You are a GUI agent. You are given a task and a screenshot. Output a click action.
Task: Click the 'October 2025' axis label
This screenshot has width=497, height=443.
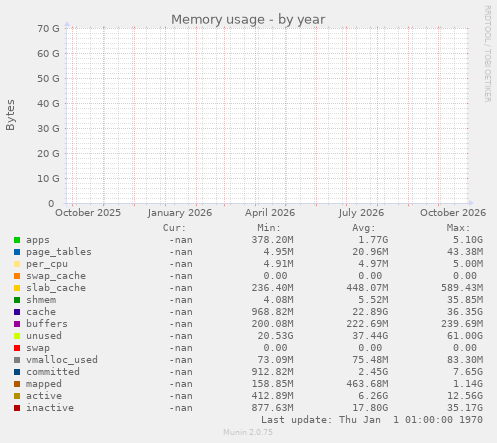pos(88,213)
